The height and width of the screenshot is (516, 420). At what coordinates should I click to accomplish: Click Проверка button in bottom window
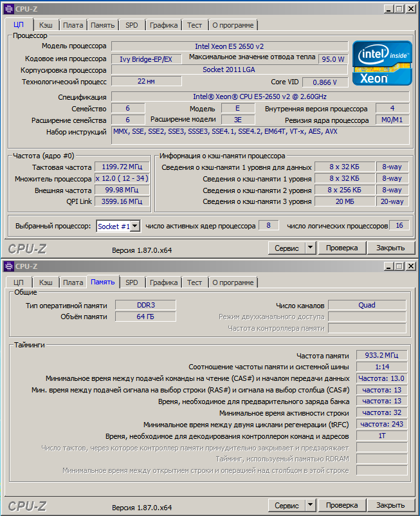pos(342,506)
